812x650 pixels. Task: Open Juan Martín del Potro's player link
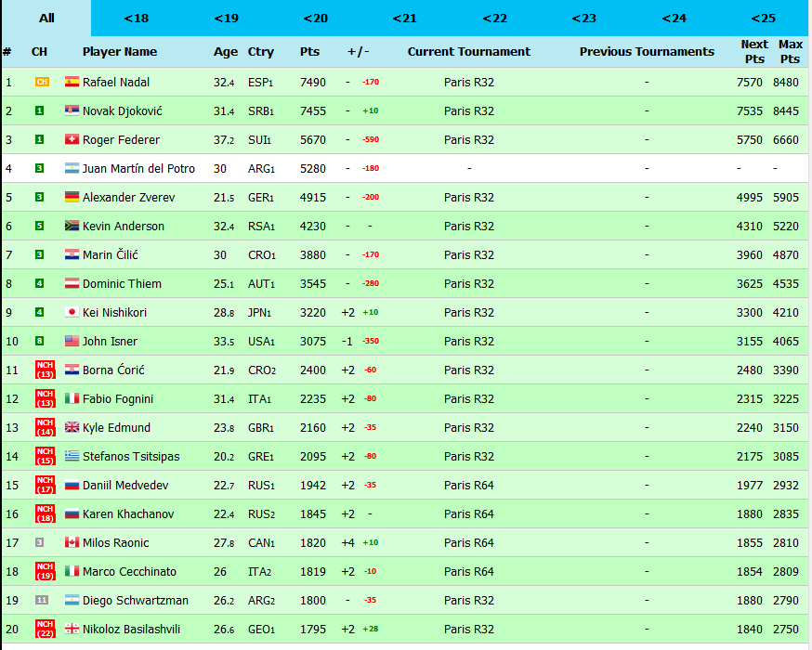138,168
